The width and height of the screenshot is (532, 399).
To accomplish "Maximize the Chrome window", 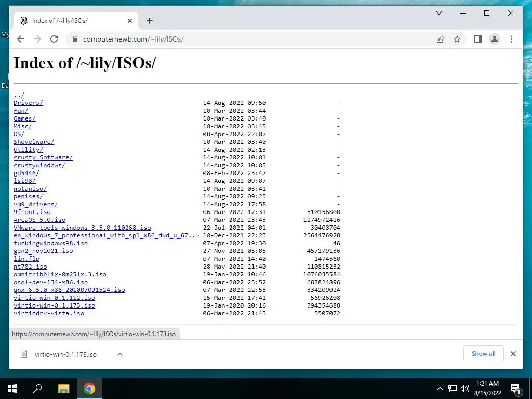I will (486, 13).
